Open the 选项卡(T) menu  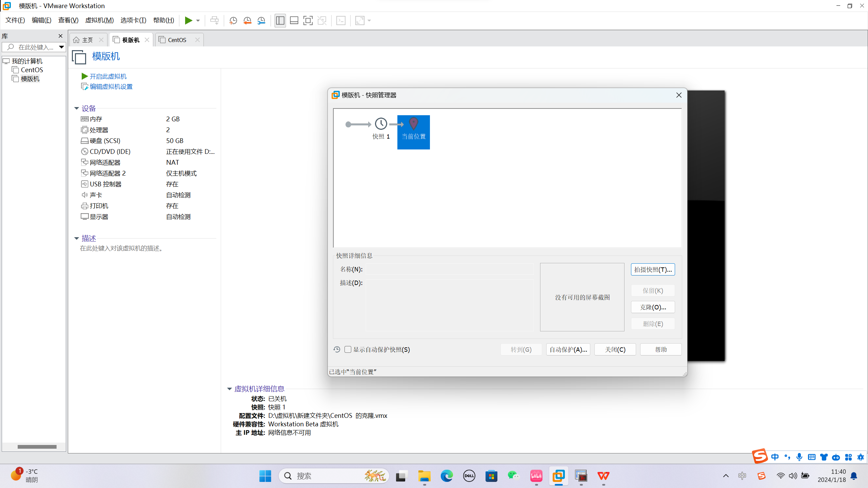coord(133,20)
